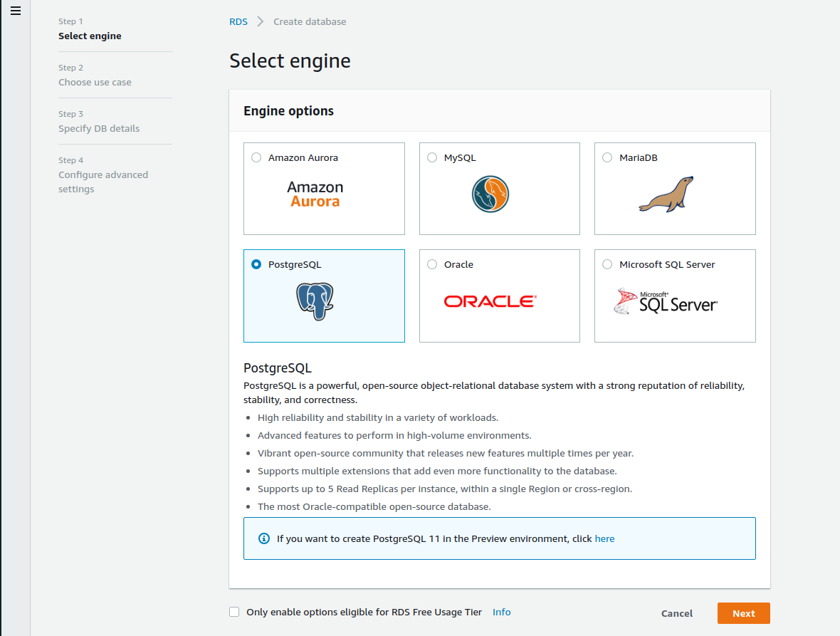Click the 'Only enable options eligible' label text
This screenshot has height=636, width=840.
364,612
